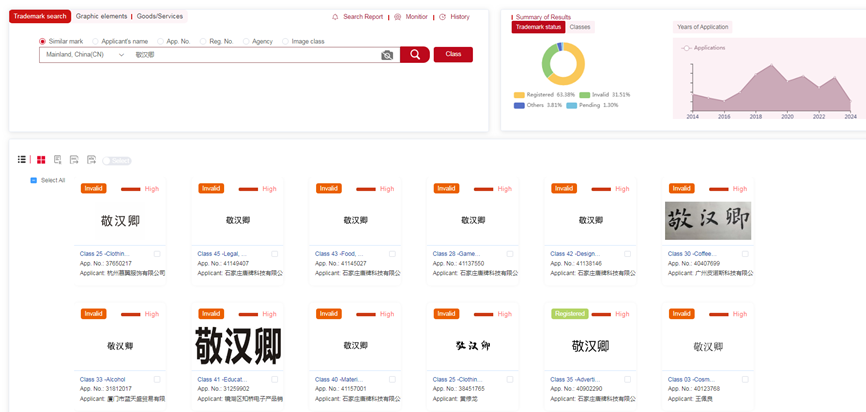Switch to list view icon
The image size is (866, 412).
[x=22, y=160]
